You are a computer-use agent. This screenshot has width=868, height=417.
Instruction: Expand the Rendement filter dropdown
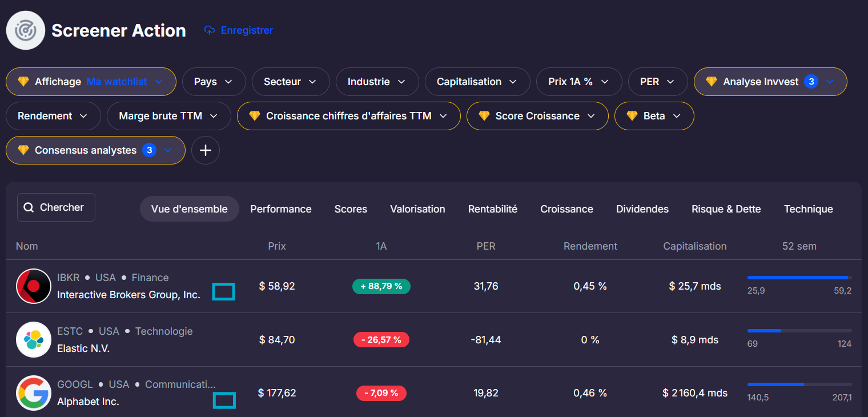click(53, 116)
